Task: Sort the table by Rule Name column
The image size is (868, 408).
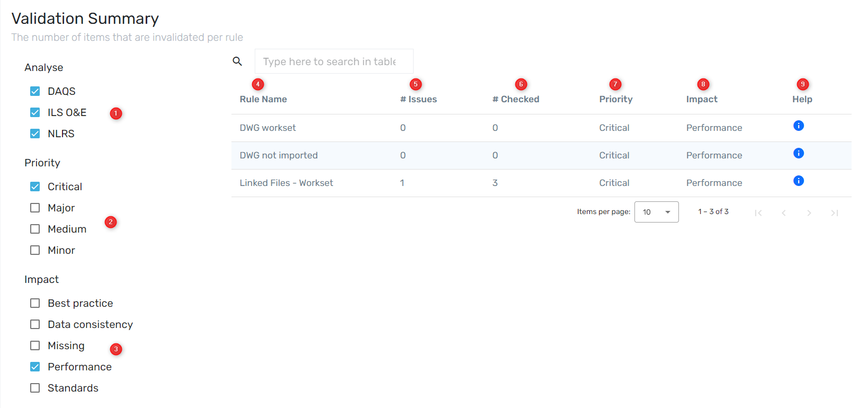Action: coord(263,99)
